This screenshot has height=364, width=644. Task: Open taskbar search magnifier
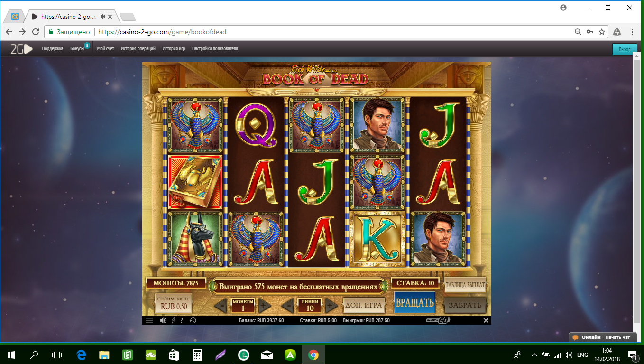[x=34, y=354]
